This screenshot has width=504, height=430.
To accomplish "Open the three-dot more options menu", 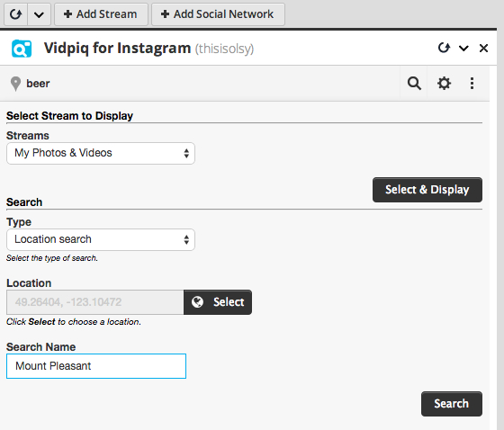I will coord(472,84).
